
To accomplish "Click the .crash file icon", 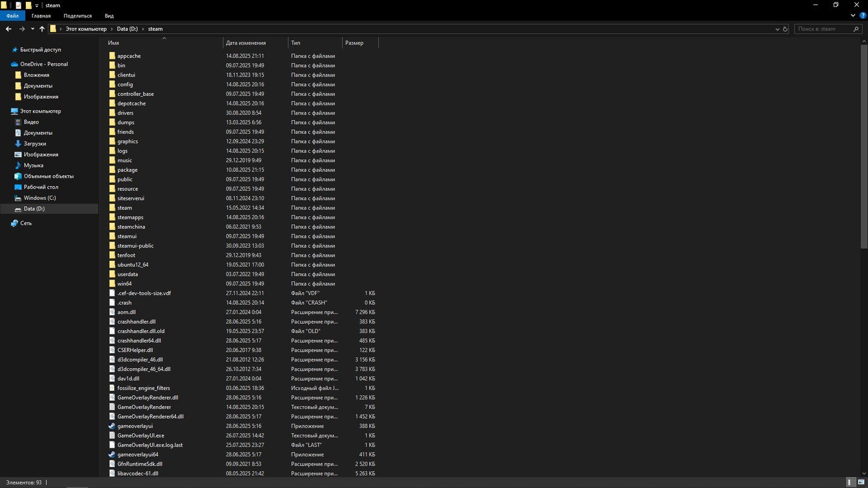I will (x=112, y=302).
